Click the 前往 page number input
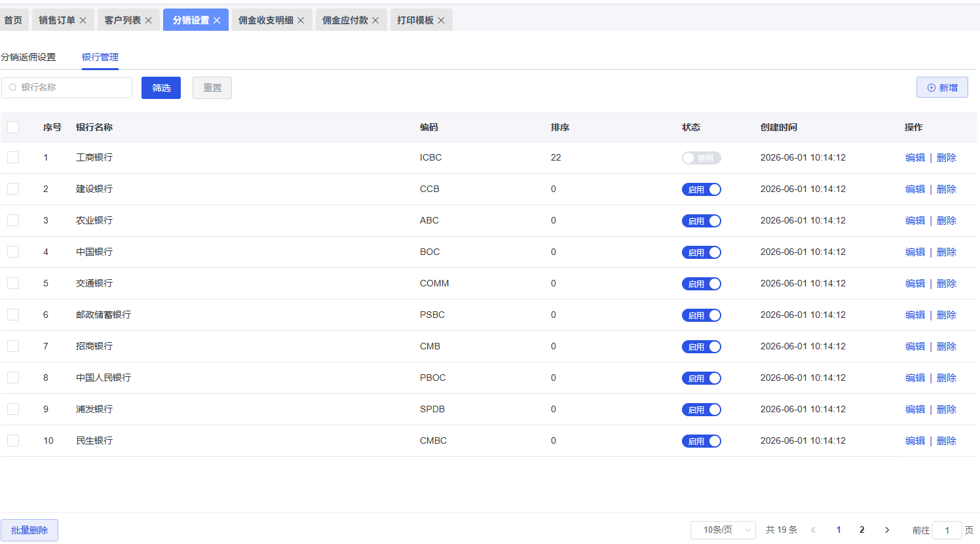 pyautogui.click(x=947, y=530)
